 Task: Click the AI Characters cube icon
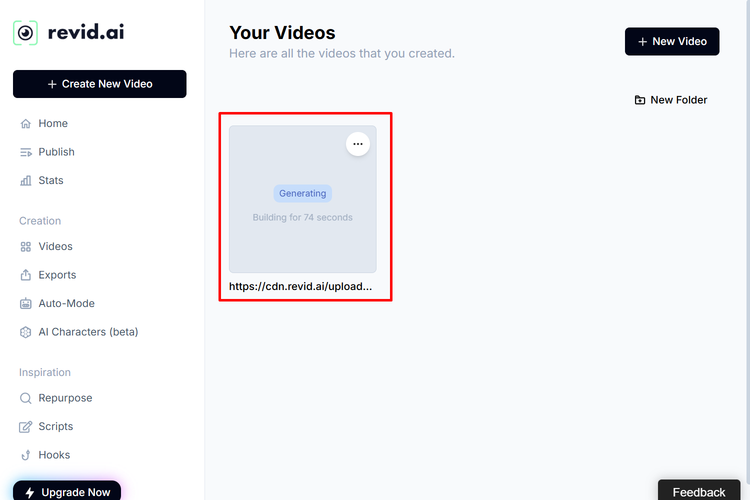26,332
